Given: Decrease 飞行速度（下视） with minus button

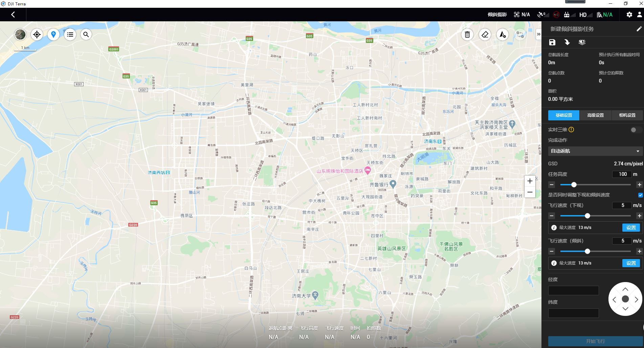Looking at the screenshot, I should pyautogui.click(x=552, y=216).
